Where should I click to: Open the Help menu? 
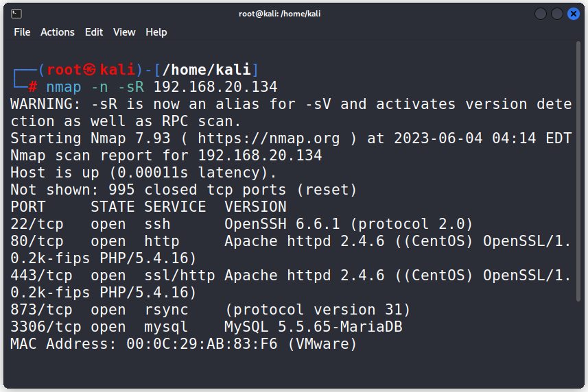point(156,32)
